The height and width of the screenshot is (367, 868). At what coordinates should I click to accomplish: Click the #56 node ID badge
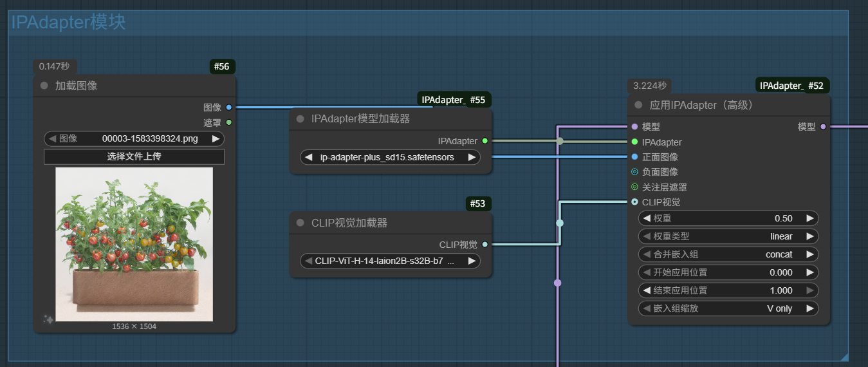click(223, 66)
